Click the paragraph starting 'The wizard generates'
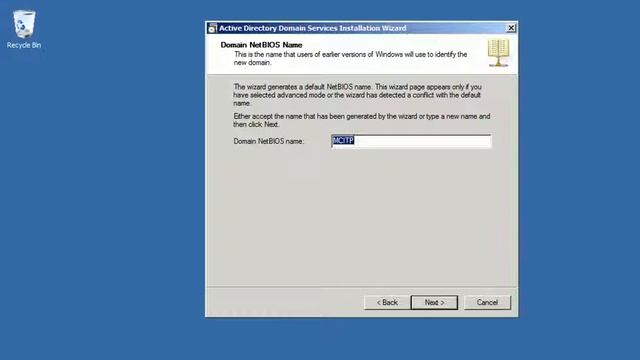This screenshot has height=360, width=640. pyautogui.click(x=358, y=95)
